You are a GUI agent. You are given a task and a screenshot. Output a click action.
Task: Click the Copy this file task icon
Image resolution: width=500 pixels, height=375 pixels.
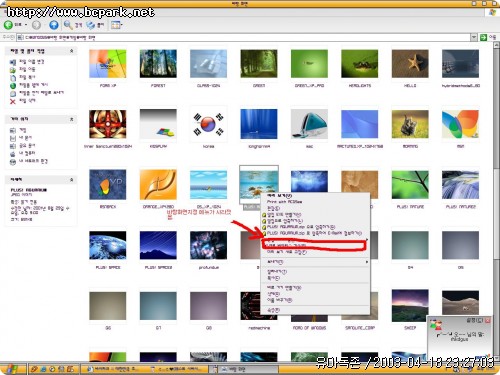click(13, 78)
